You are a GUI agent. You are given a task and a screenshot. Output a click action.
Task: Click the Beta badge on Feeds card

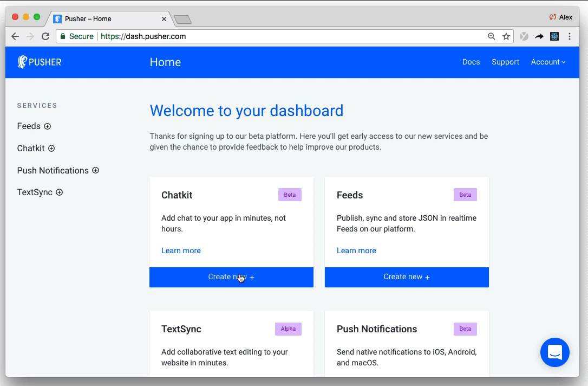pyautogui.click(x=465, y=195)
